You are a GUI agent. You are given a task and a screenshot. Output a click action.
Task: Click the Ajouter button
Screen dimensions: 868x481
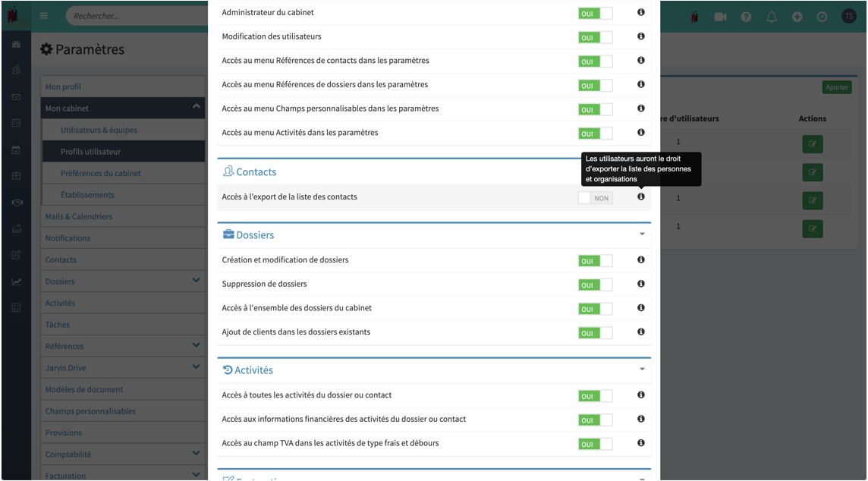(x=836, y=87)
